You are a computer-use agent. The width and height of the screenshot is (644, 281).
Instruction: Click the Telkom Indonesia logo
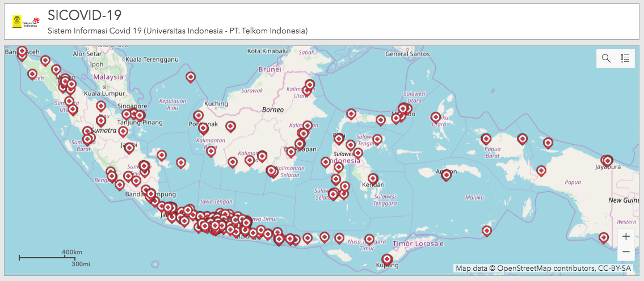click(25, 22)
